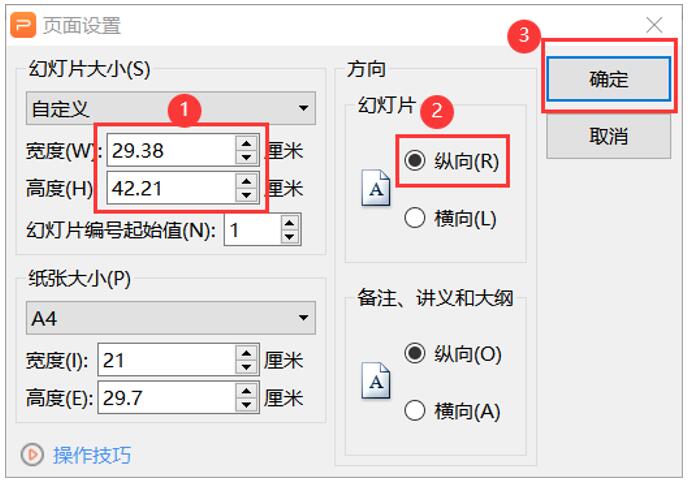691x481 pixels.
Task: Increase 幻灯片编号起始值 with up arrow
Action: click(x=290, y=225)
